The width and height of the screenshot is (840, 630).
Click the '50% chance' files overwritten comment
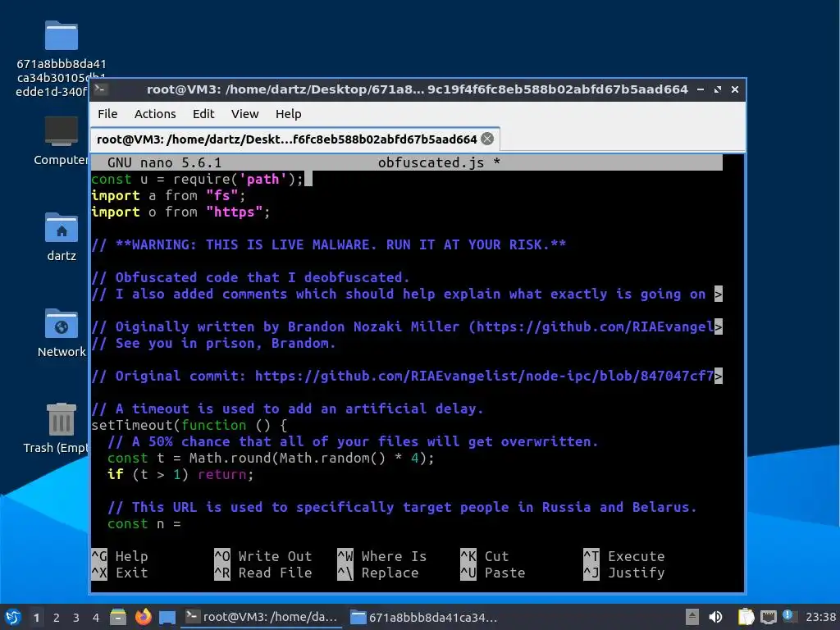pos(353,441)
